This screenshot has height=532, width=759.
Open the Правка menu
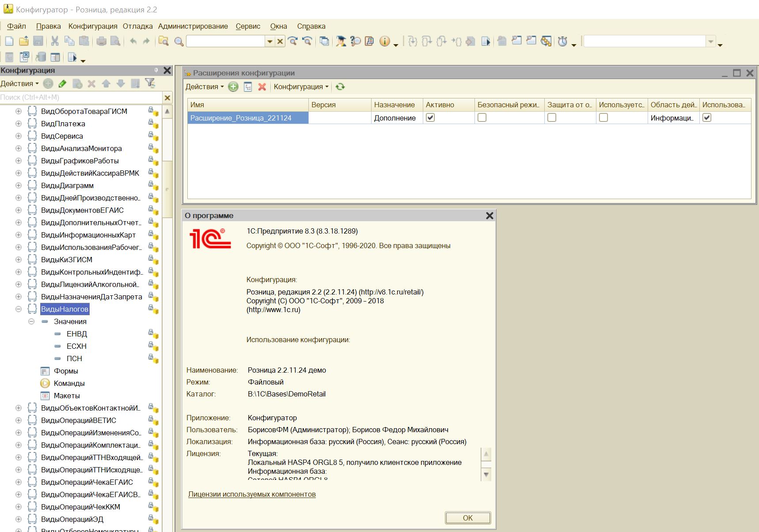(49, 26)
